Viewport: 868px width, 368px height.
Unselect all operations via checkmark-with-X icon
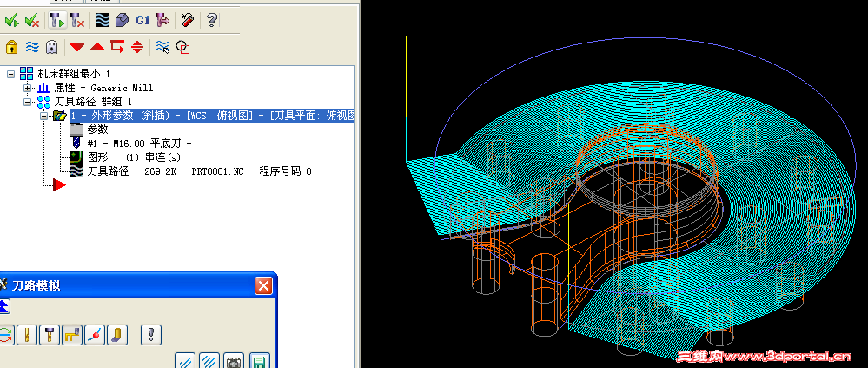pyautogui.click(x=32, y=21)
